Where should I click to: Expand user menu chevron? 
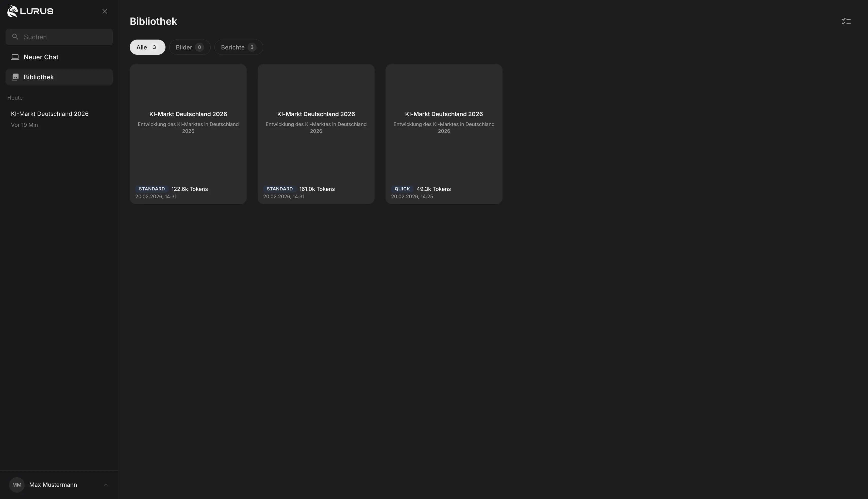pos(106,485)
